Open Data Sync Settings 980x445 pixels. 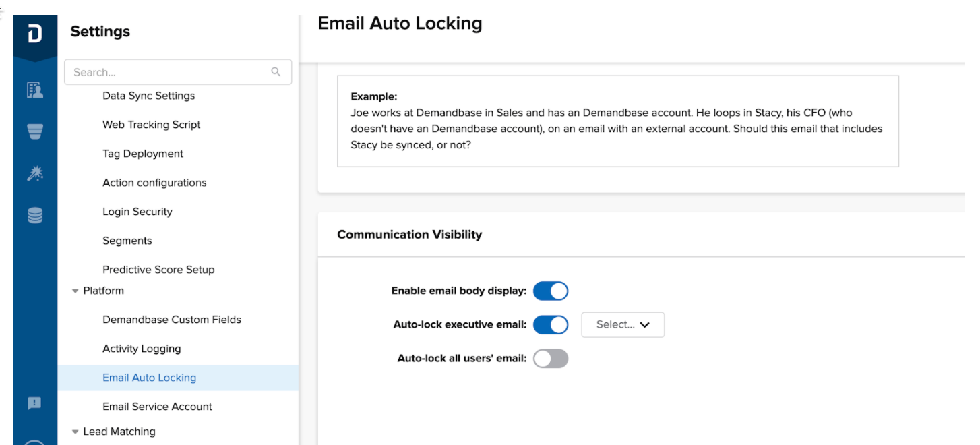pyautogui.click(x=149, y=96)
